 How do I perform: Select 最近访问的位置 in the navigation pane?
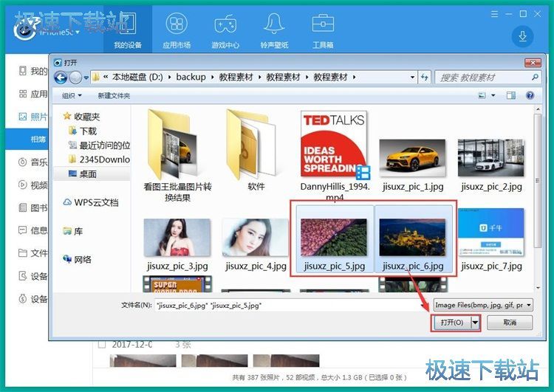[x=99, y=145]
